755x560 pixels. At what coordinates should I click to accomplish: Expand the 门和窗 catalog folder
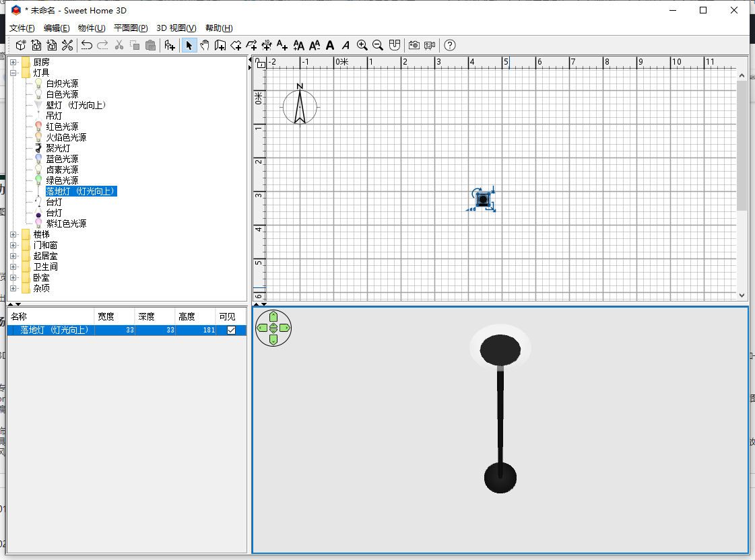pyautogui.click(x=13, y=246)
